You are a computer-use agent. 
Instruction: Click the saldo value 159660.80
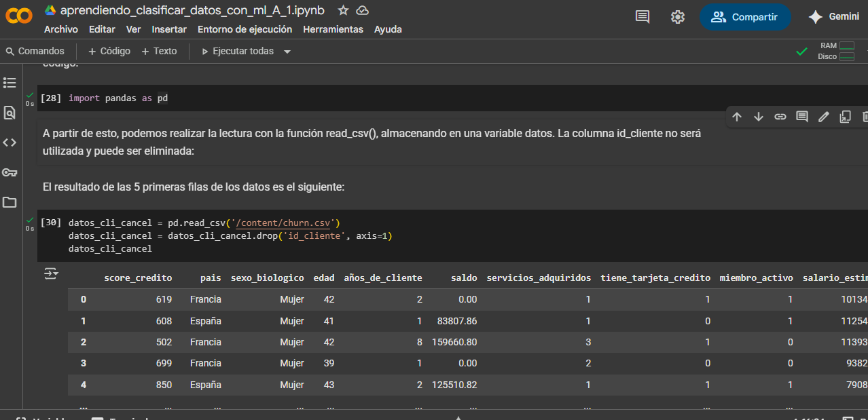tap(454, 342)
